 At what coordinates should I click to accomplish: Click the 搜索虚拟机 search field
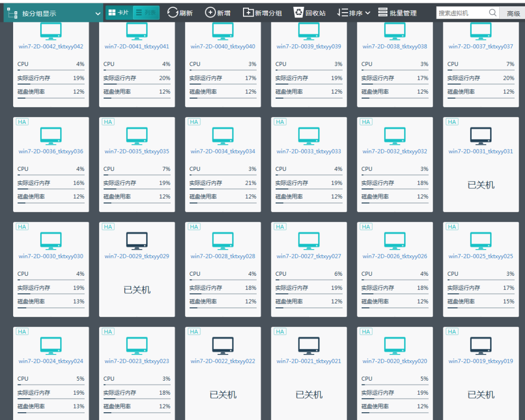(x=462, y=13)
